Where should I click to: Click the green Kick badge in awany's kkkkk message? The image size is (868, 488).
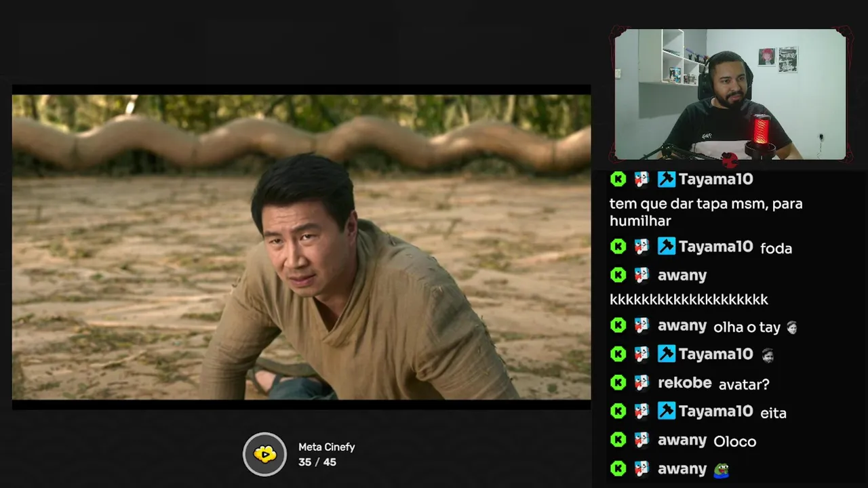(x=618, y=274)
